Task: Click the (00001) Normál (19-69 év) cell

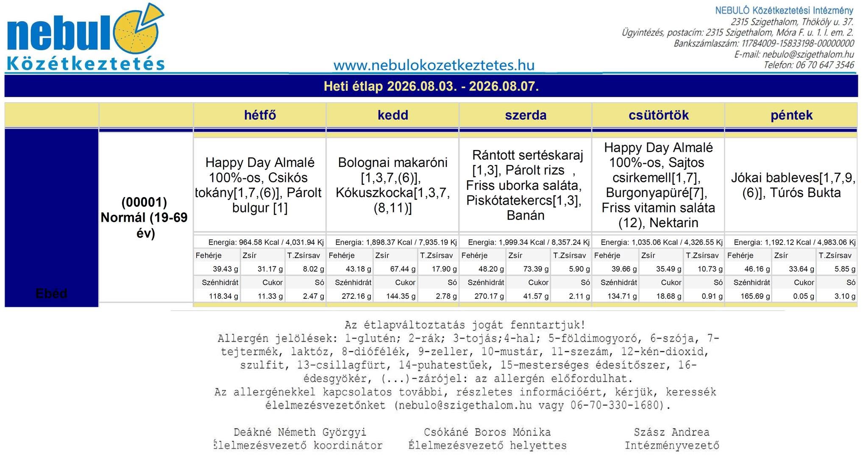Action: click(145, 217)
